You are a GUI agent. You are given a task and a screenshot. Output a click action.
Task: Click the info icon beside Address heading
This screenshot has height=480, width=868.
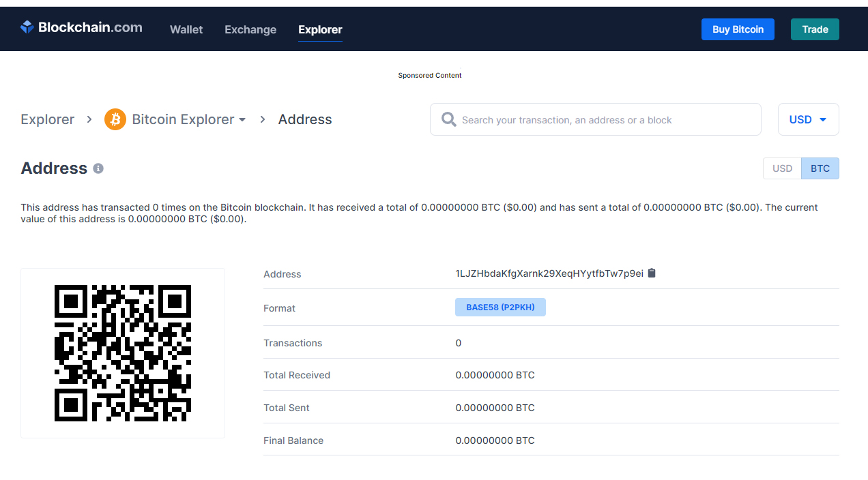click(98, 168)
